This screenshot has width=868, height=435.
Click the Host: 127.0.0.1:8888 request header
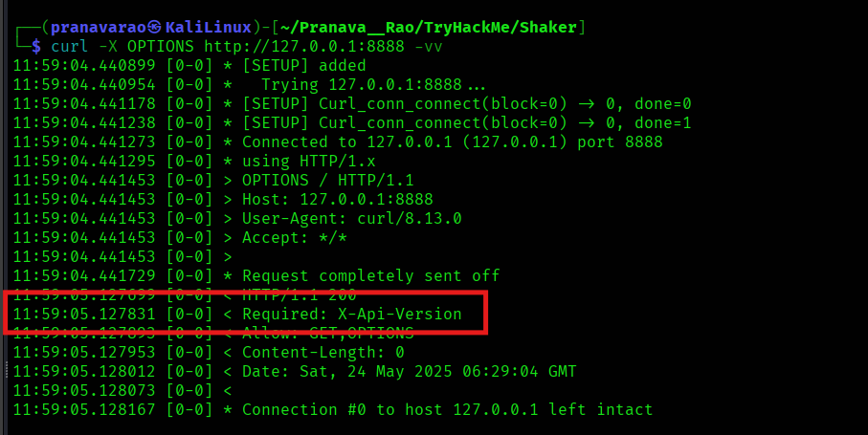[x=338, y=199]
